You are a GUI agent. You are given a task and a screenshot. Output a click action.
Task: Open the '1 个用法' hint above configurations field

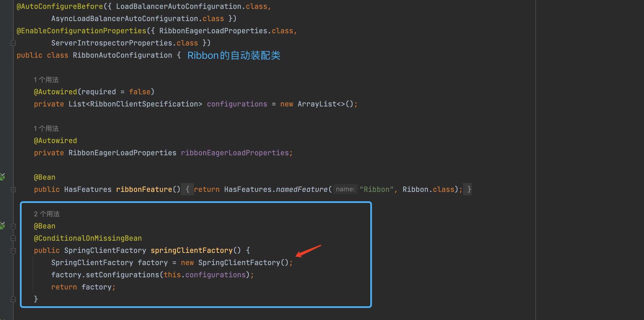[46, 80]
